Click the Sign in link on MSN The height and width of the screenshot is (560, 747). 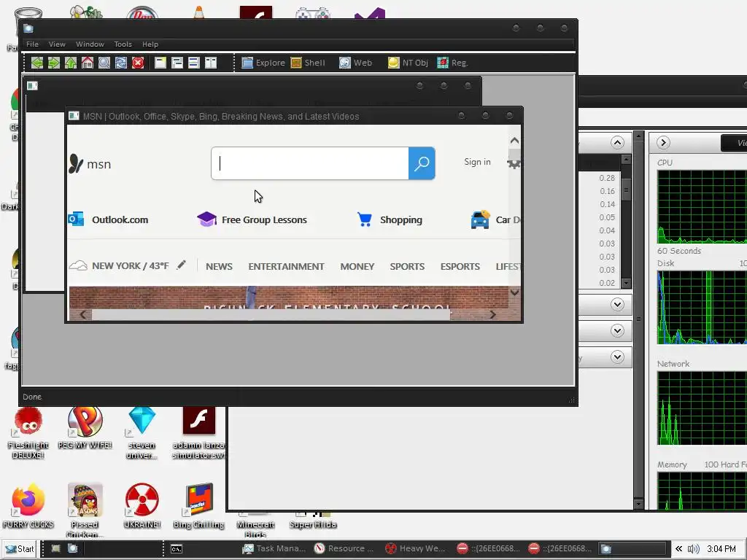(x=477, y=162)
